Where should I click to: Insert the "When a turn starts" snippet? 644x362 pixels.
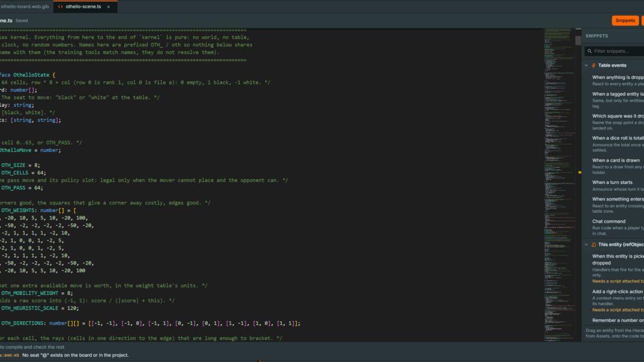(618, 186)
